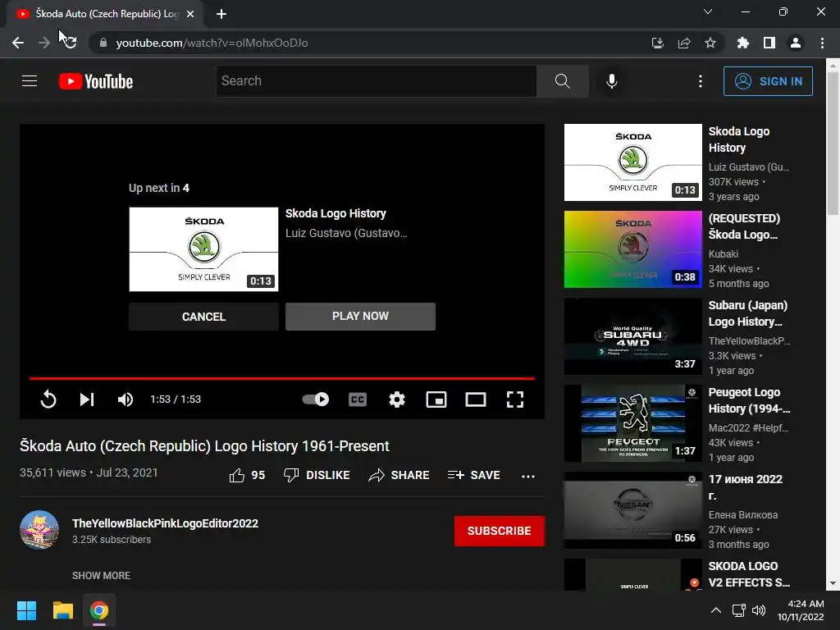Image resolution: width=840 pixels, height=630 pixels.
Task: Open Luiz Gustavo channel in sidebar
Action: click(748, 167)
